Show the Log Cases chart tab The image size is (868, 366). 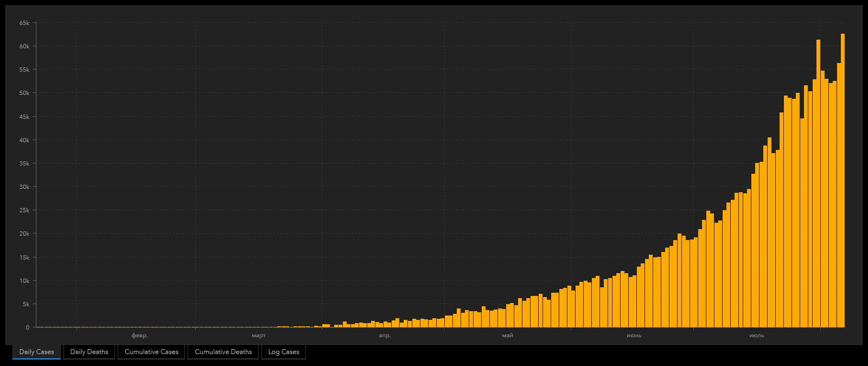point(284,352)
